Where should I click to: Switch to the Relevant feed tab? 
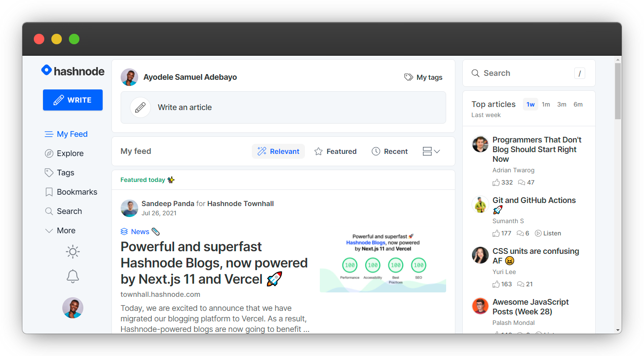click(x=278, y=151)
